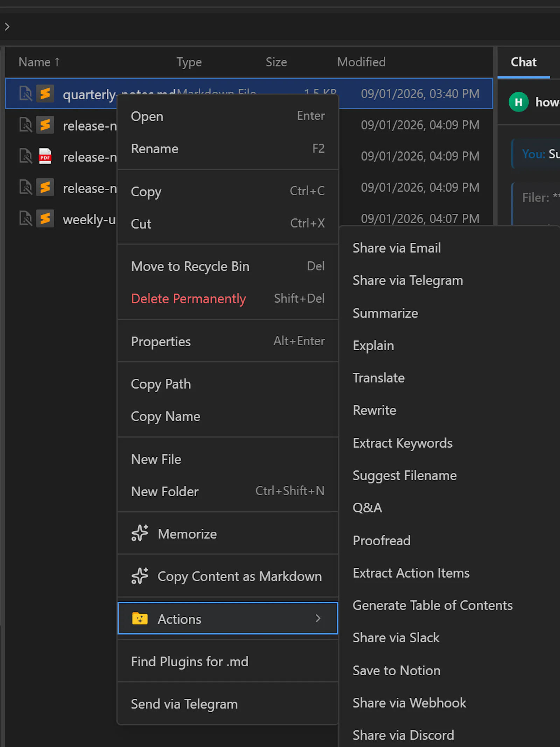Click the sparkle icon next to Copy Content as Markdown
The image size is (560, 747).
tap(140, 576)
